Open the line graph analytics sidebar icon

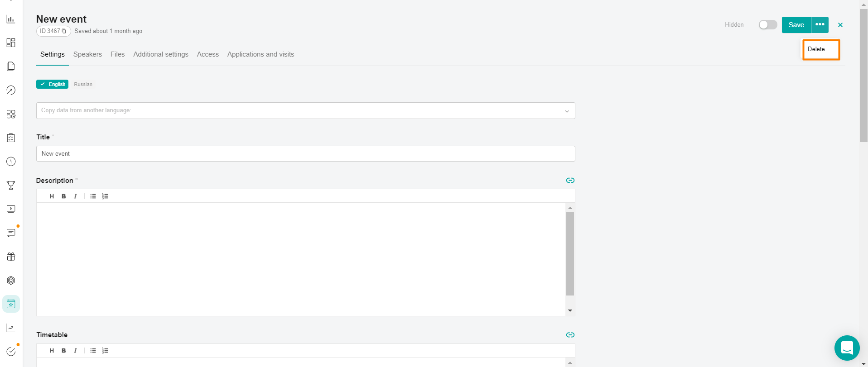pos(11,328)
